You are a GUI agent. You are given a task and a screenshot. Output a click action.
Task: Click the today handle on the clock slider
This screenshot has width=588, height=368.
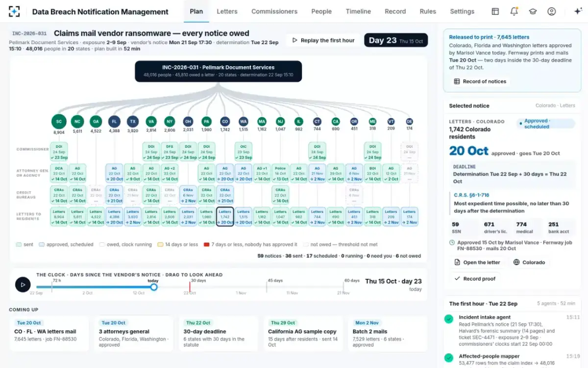tap(154, 287)
